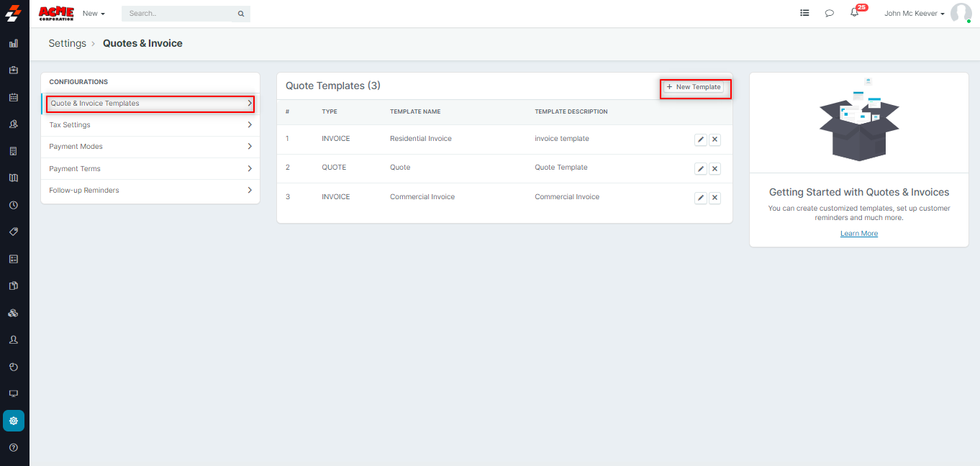Go to Settings breadcrumb link
Screen dimensions: 980x466
point(67,43)
